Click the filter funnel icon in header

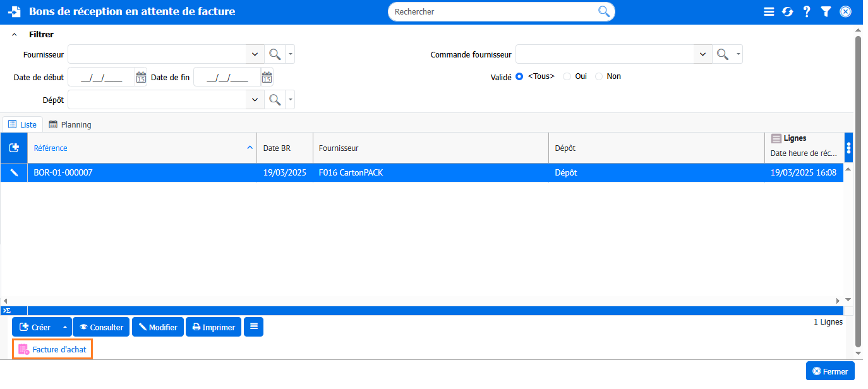pyautogui.click(x=826, y=11)
